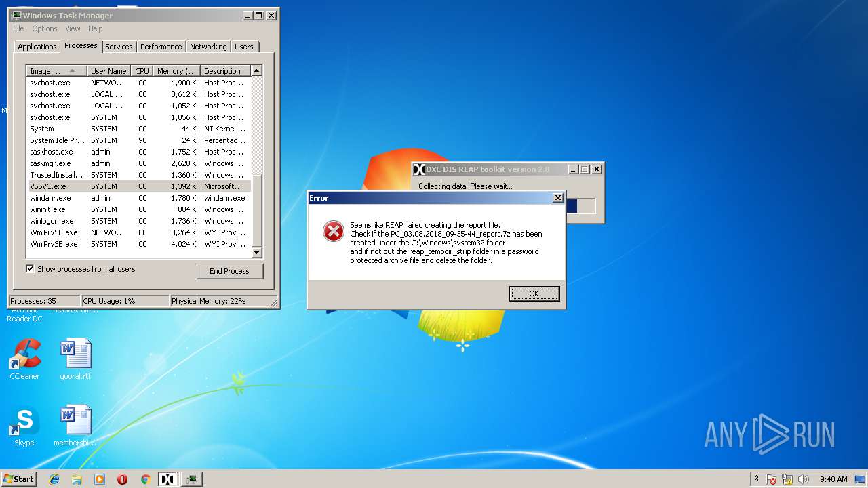This screenshot has height=488, width=868.
Task: Uncheck Show processes from all users
Action: [30, 269]
